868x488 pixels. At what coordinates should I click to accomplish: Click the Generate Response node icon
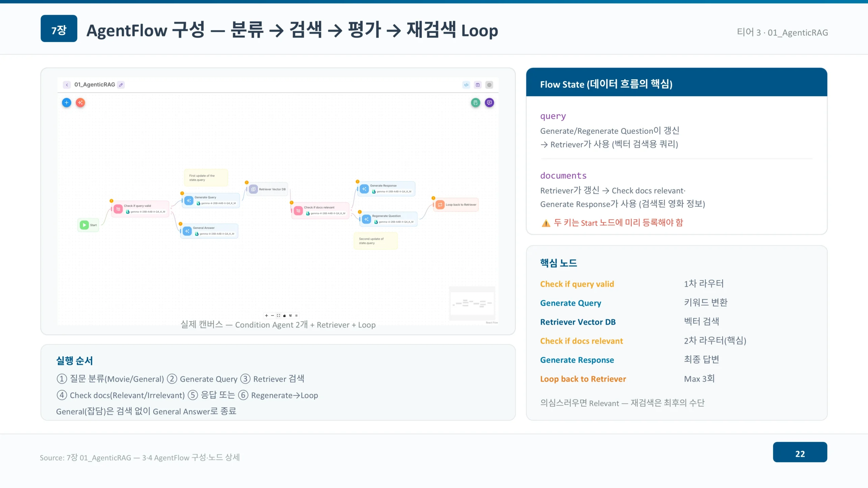(x=364, y=189)
